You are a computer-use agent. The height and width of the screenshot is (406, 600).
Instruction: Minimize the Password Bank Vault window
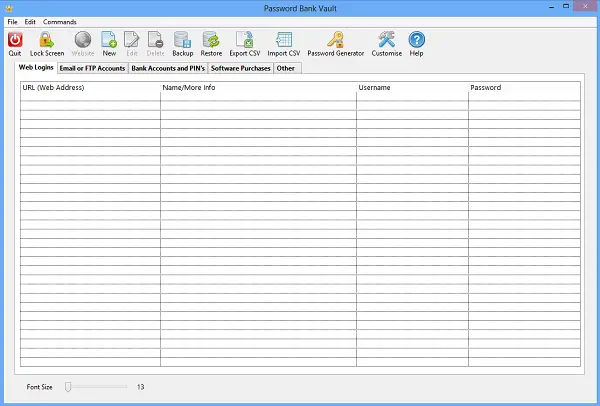point(551,7)
